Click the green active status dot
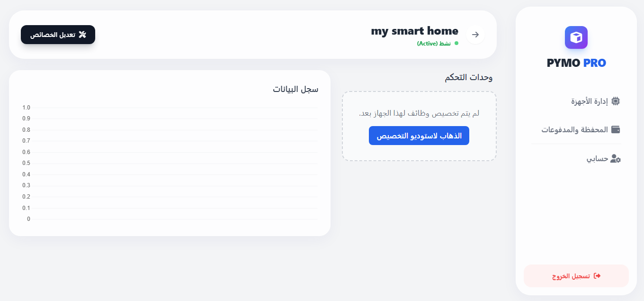 coord(456,43)
